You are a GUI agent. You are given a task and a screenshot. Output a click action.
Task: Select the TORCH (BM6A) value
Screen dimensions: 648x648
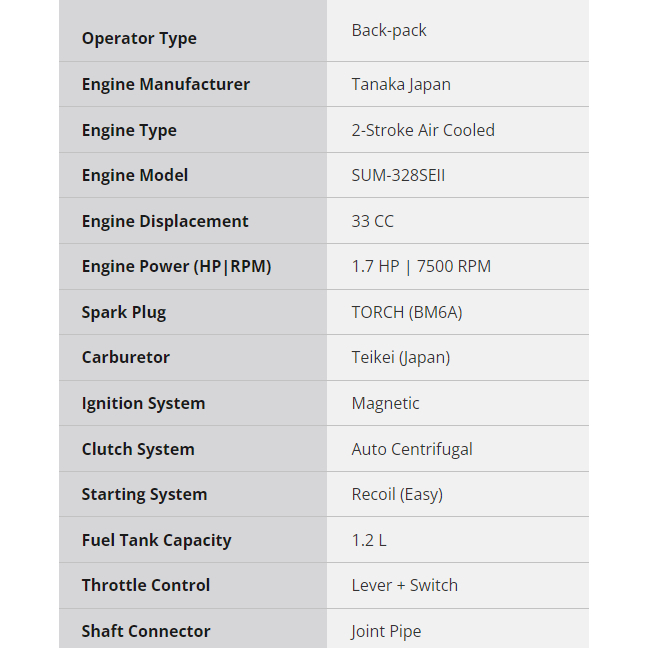407,312
